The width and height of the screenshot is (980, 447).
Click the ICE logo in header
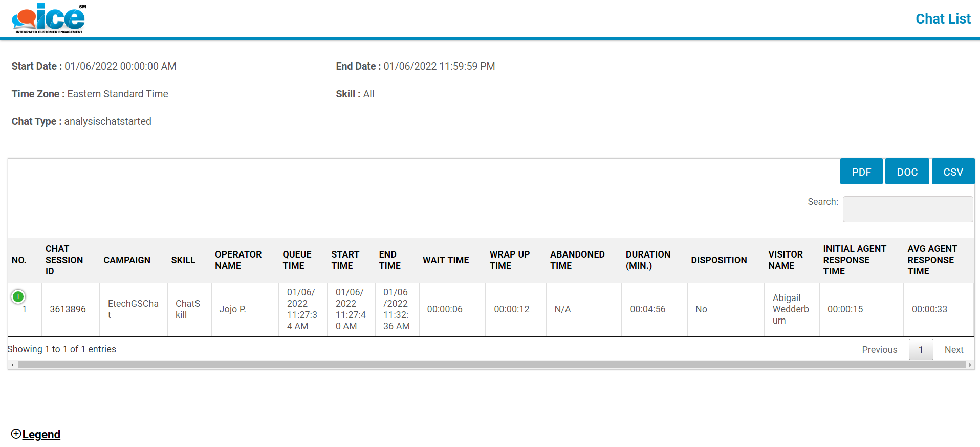tap(49, 18)
